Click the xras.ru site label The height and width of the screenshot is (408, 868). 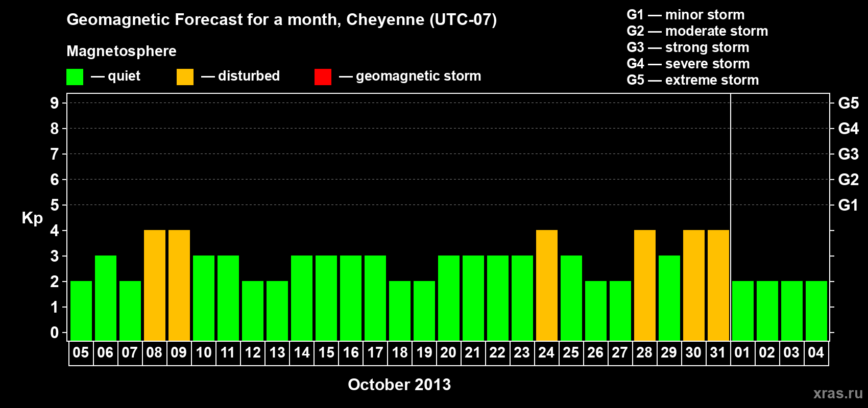[837, 393]
